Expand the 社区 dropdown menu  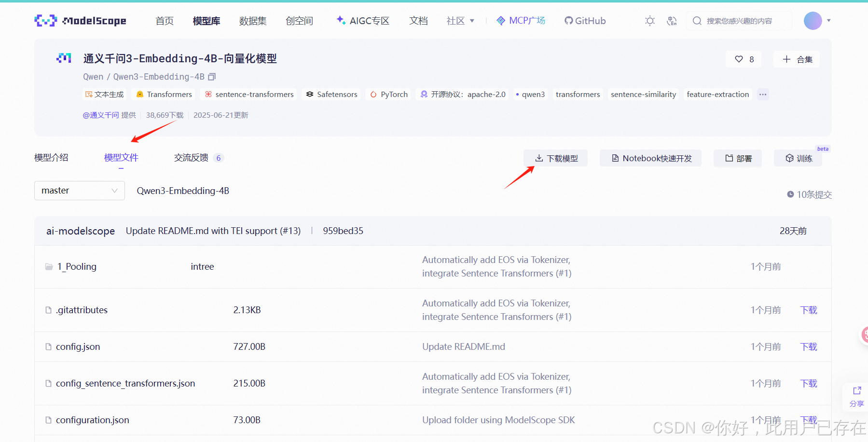coord(460,21)
